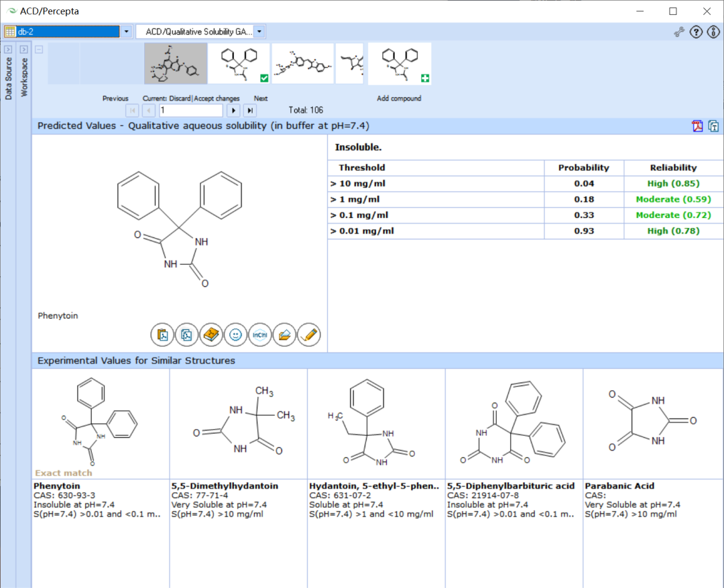
Task: Open the structure dictionary book icon
Action: (x=211, y=335)
